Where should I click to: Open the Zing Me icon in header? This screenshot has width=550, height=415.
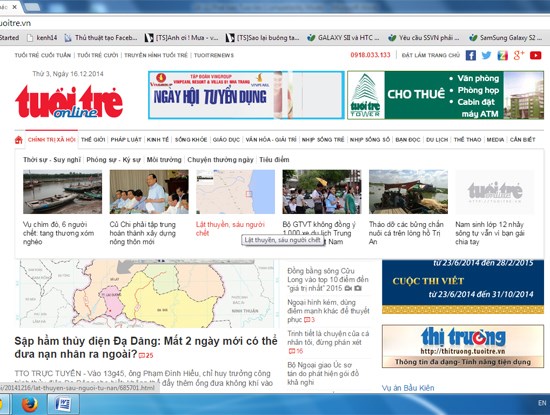[503, 55]
